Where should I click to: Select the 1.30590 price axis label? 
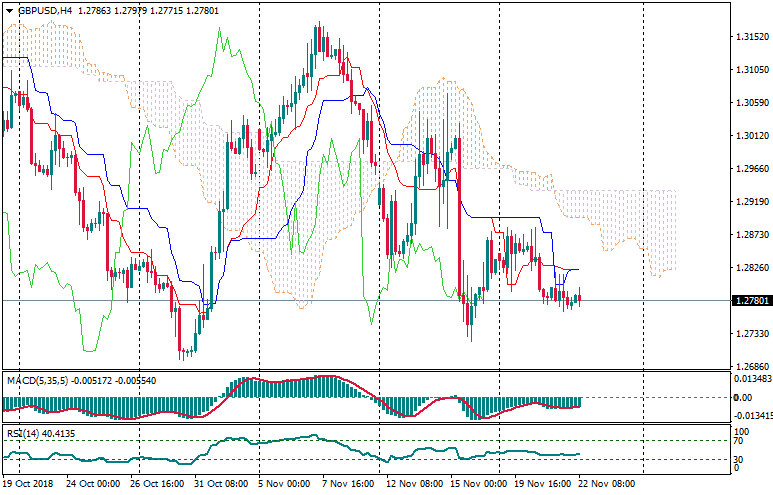click(x=747, y=103)
